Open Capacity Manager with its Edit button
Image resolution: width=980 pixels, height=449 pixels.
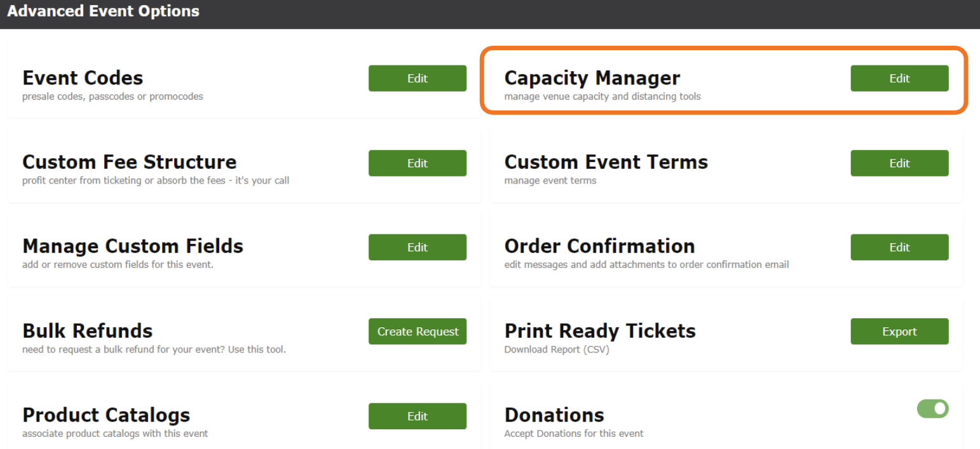[x=899, y=78]
